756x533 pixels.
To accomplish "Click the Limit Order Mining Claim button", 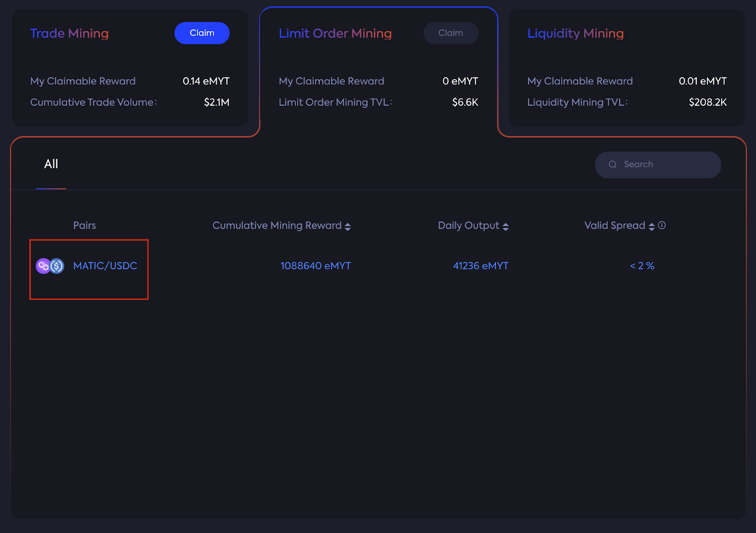I will [x=451, y=33].
